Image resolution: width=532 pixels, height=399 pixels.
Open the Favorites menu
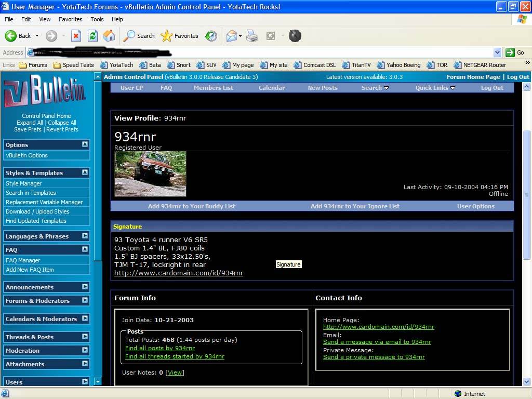tap(71, 19)
